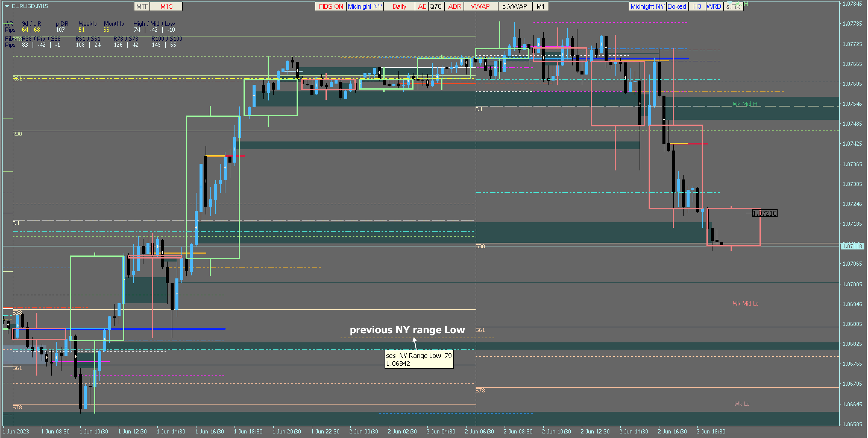
Task: Click the red M15 timeframe button
Action: (x=166, y=6)
